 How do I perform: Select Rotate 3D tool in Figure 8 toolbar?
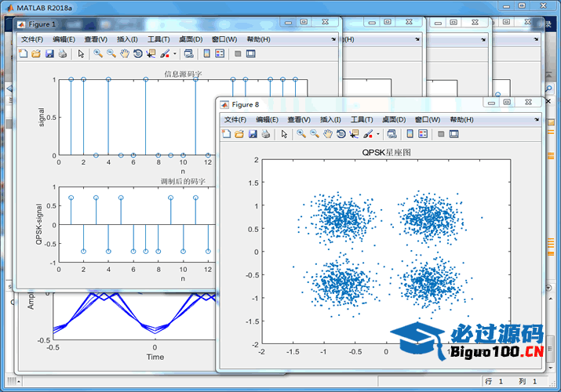pyautogui.click(x=341, y=134)
